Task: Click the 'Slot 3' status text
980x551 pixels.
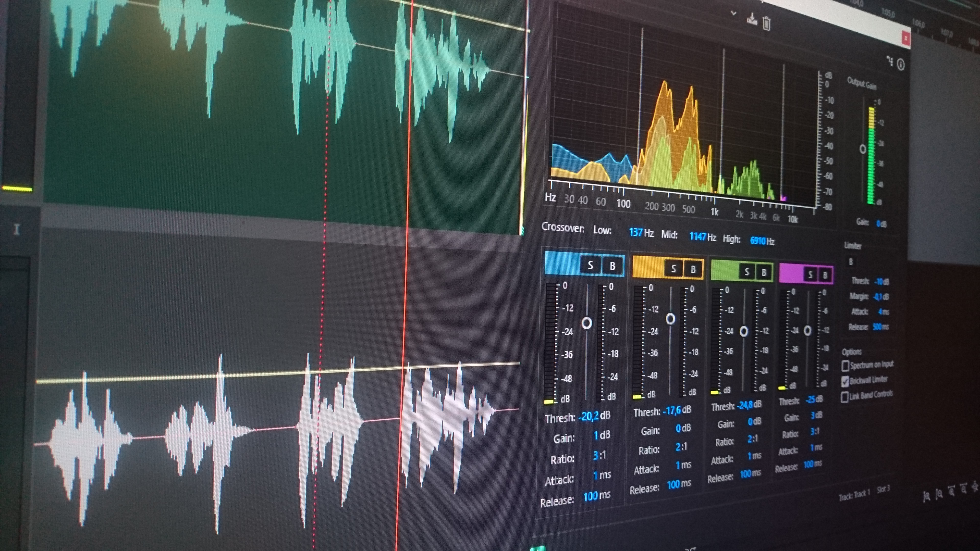Action: click(x=883, y=489)
